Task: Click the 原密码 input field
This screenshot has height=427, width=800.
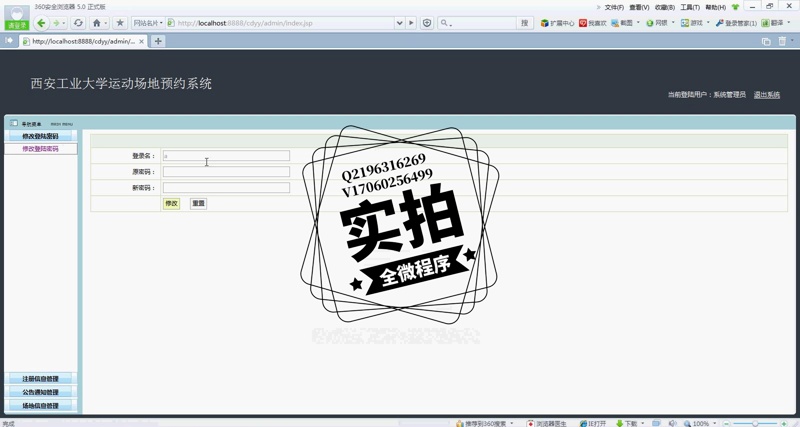Action: (226, 172)
